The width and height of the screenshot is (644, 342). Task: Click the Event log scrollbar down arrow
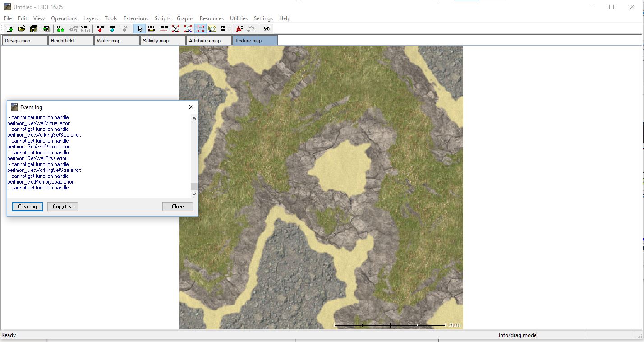click(x=194, y=194)
